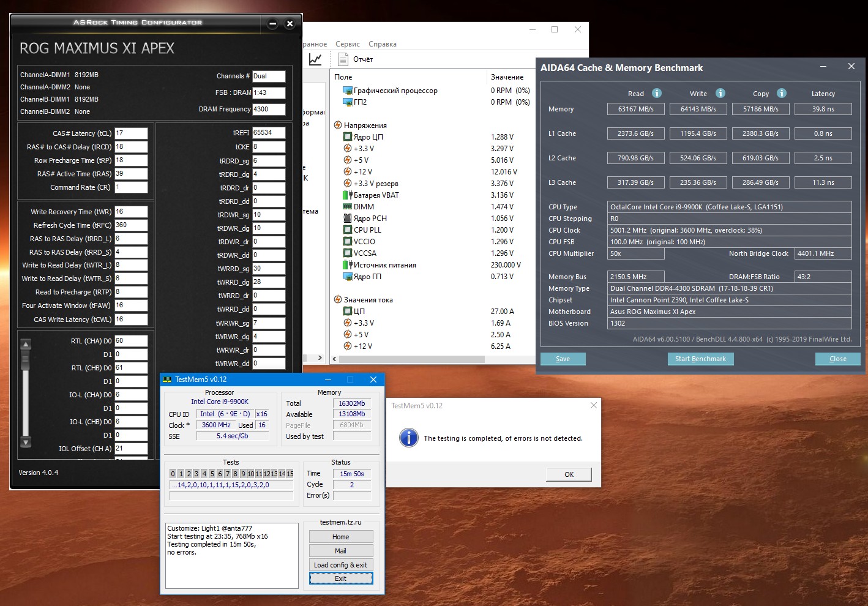Viewport: 868px width, 606px height.
Task: Click the +3.3 V icon showing 1.69 A
Action: click(348, 323)
